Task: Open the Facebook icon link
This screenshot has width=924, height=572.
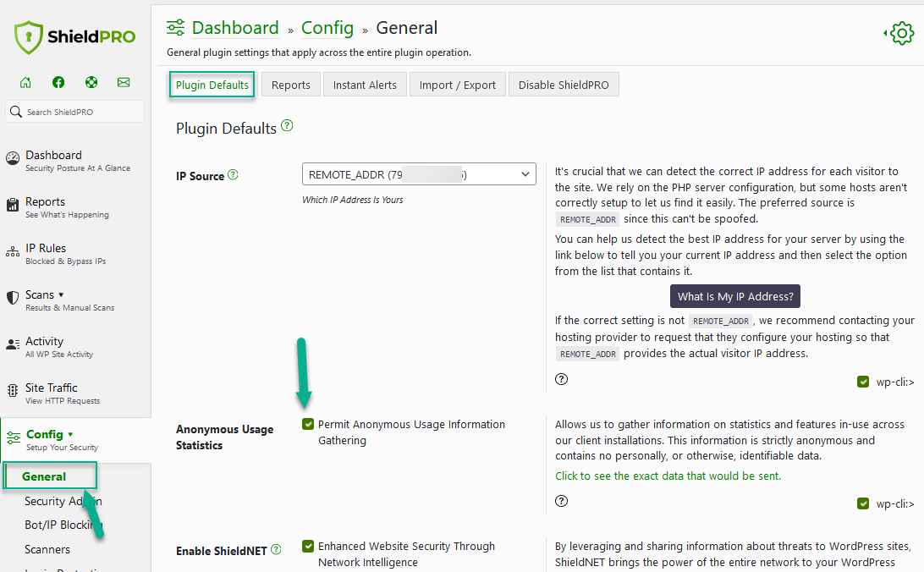Action: 58,82
